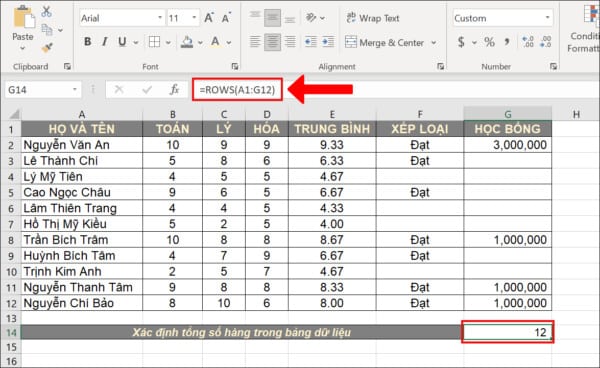The image size is (600, 368).
Task: Click cell Nguyễn Văn An
Action: pyautogui.click(x=82, y=145)
